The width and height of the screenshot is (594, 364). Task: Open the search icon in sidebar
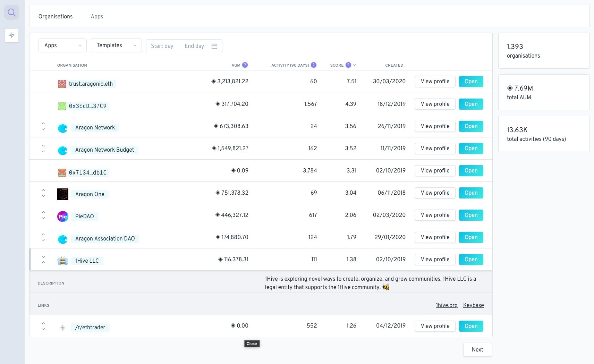tap(11, 12)
